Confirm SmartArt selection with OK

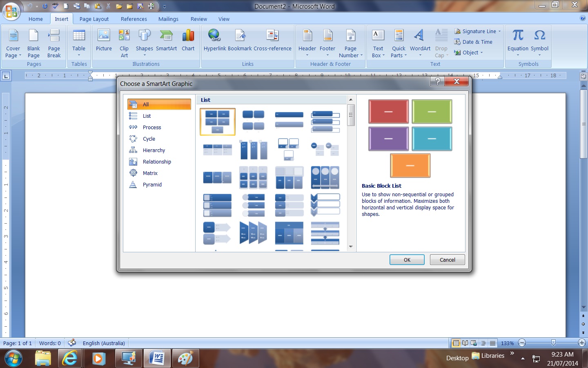pyautogui.click(x=407, y=260)
